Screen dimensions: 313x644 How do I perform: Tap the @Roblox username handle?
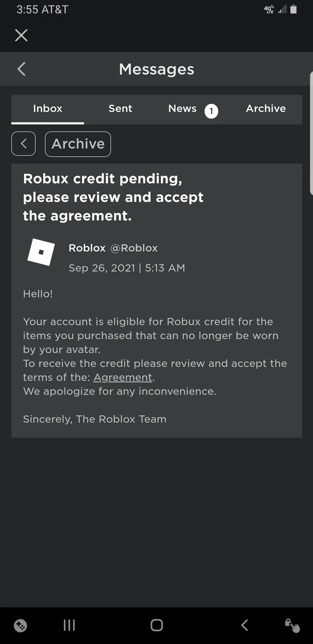(x=134, y=248)
